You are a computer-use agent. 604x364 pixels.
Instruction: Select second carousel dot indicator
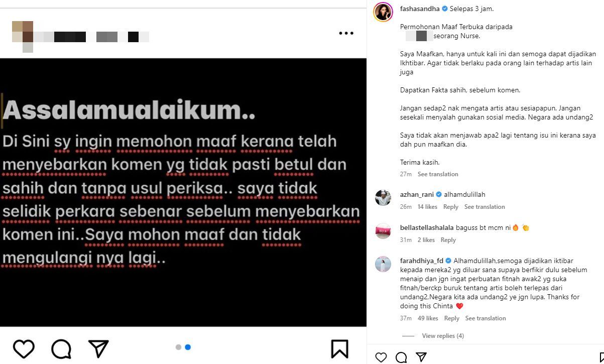(188, 347)
